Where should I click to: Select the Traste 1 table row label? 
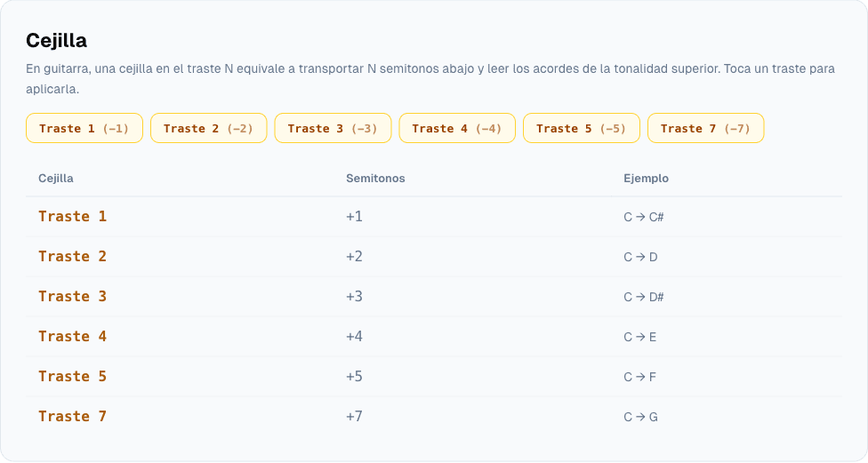(x=73, y=216)
